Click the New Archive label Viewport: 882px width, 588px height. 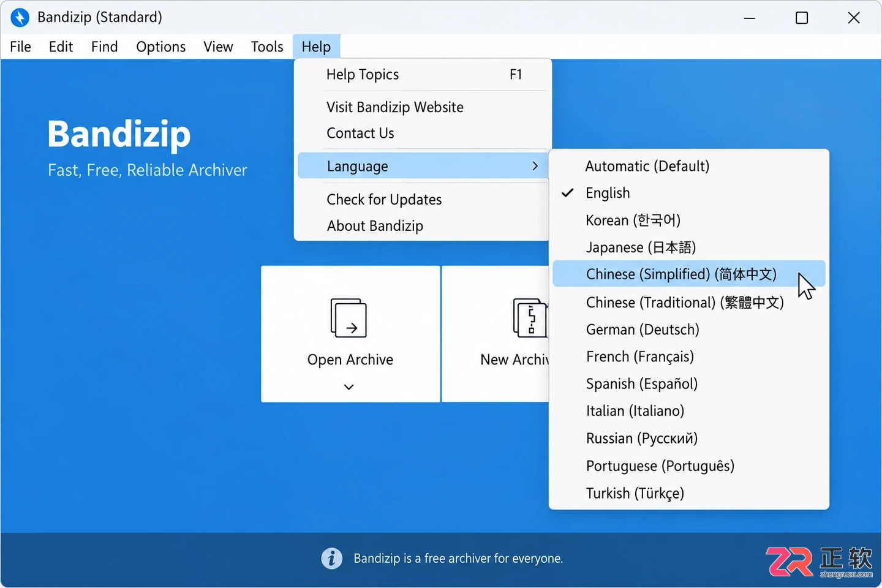(x=514, y=360)
